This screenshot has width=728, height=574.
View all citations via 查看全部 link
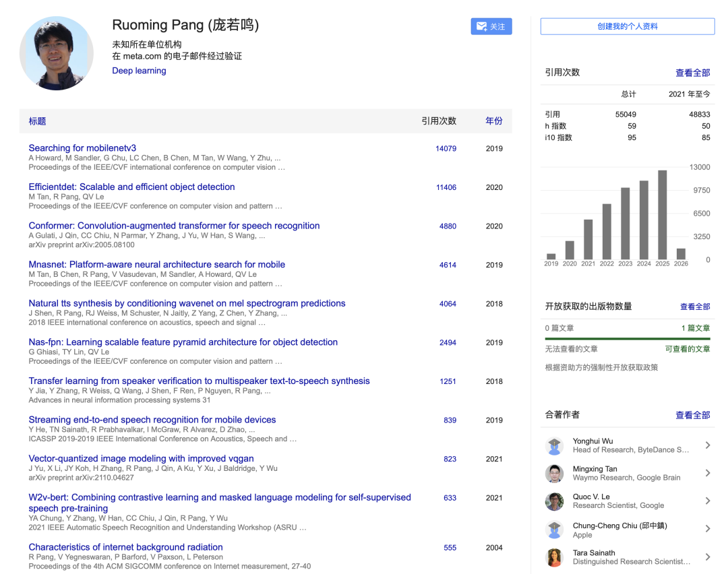693,73
